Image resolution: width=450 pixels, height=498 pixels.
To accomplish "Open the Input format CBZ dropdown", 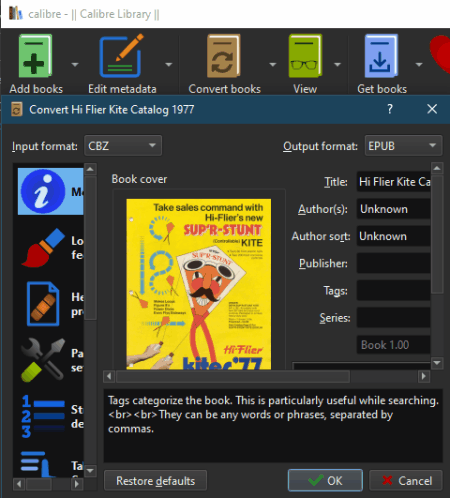I will pyautogui.click(x=123, y=146).
